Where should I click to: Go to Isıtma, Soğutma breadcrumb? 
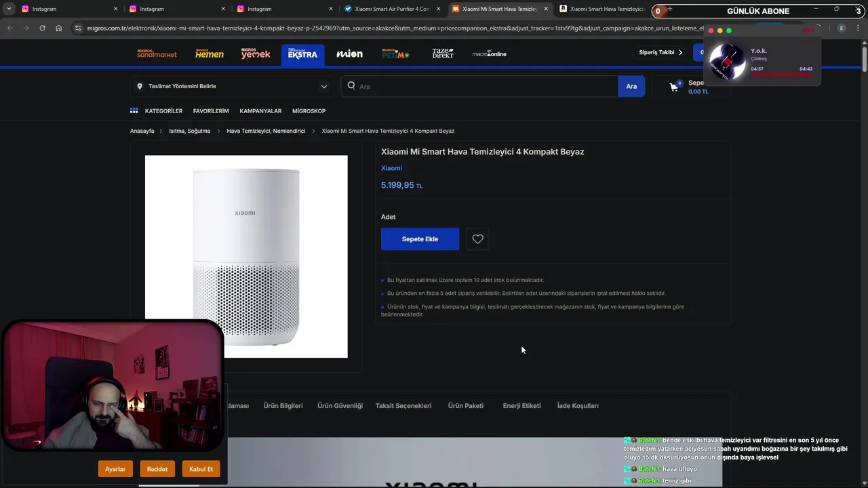pos(190,131)
